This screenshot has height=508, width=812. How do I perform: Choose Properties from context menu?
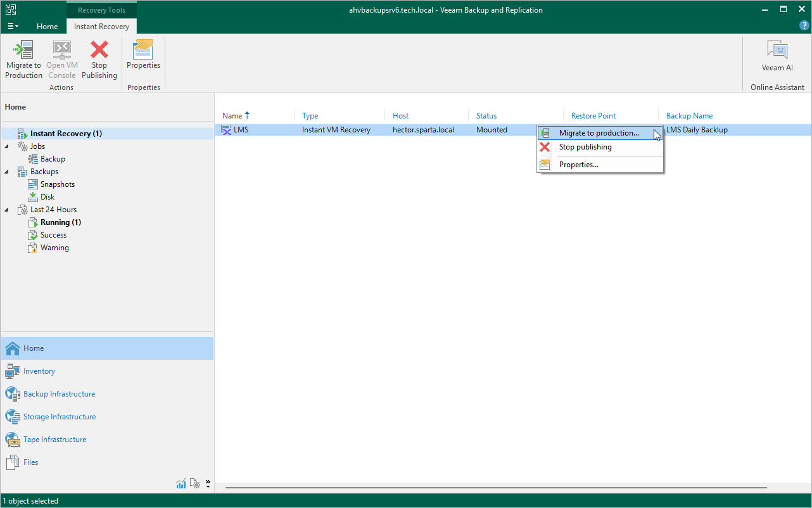[600, 165]
